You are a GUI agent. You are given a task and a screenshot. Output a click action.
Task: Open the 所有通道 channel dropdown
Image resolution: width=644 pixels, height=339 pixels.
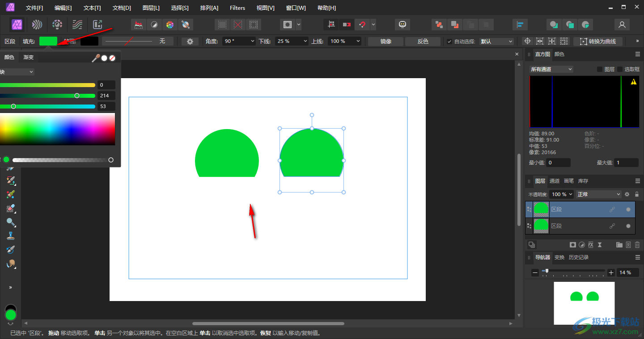(x=551, y=69)
